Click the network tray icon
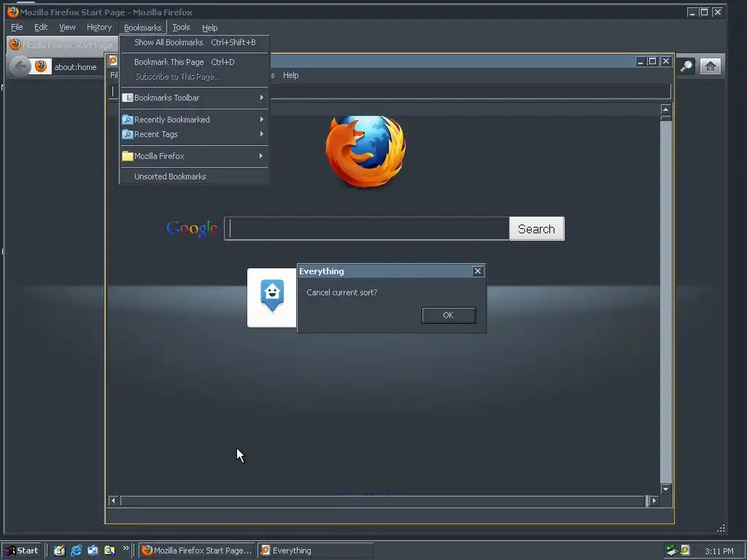The image size is (747, 560). 672,551
